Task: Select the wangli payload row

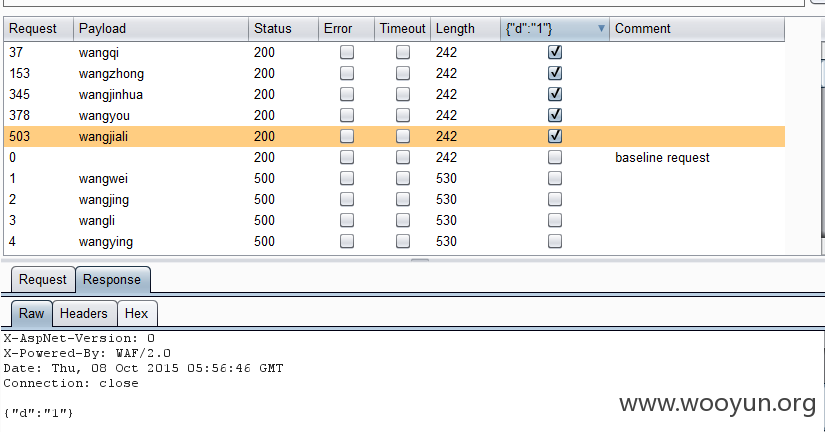Action: pyautogui.click(x=394, y=220)
